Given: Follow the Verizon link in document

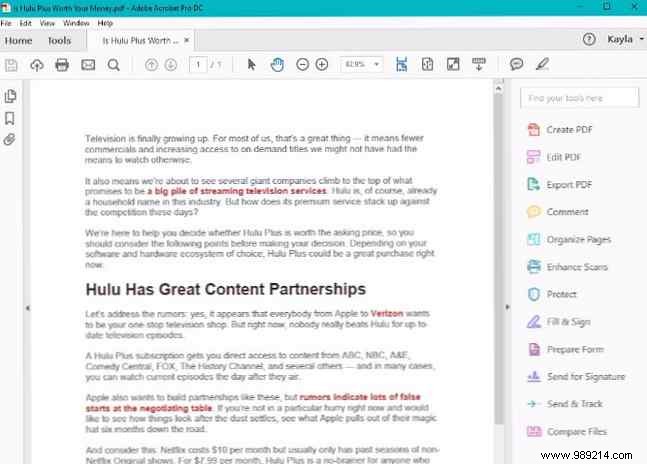Looking at the screenshot, I should pos(387,313).
